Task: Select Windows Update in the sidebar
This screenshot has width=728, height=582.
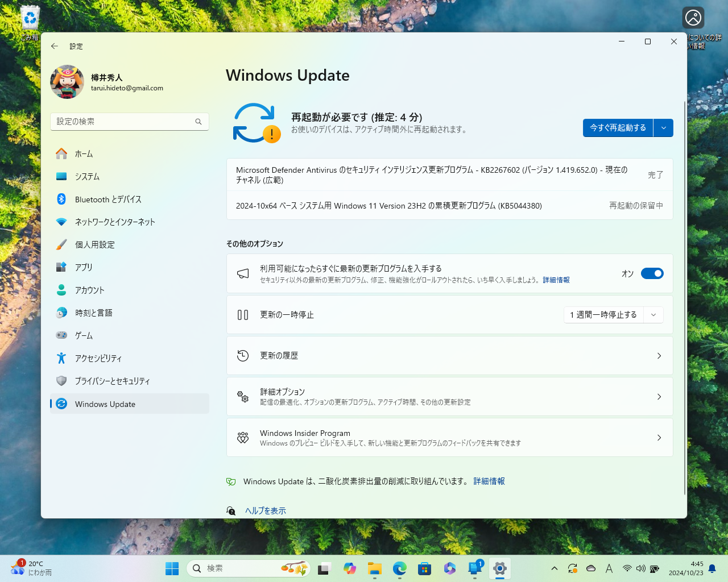Action: (130, 404)
